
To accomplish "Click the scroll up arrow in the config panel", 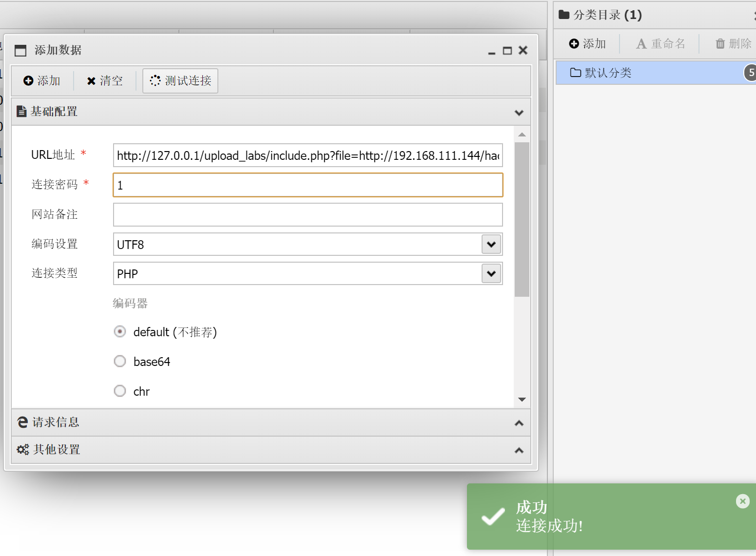I will pos(522,134).
